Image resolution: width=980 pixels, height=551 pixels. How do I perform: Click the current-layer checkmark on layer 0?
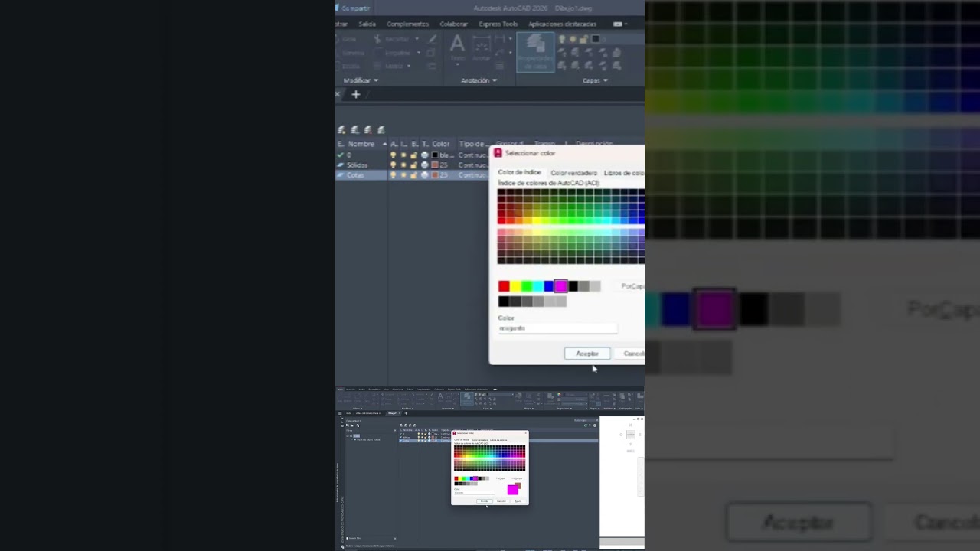(341, 155)
